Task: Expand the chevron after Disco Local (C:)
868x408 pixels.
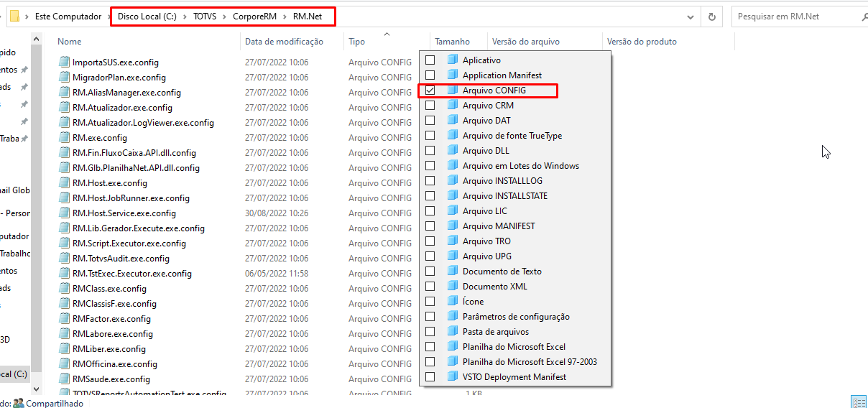Action: [x=185, y=17]
